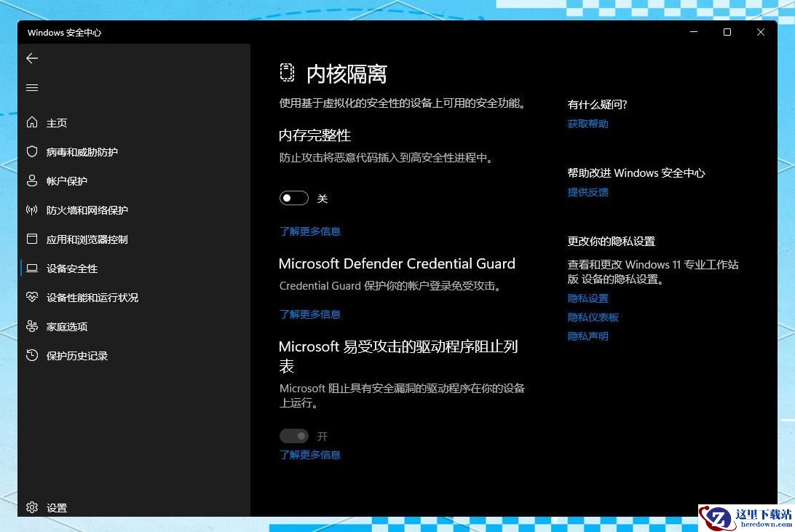Select 帐户保护 in the sidebar

[x=66, y=181]
